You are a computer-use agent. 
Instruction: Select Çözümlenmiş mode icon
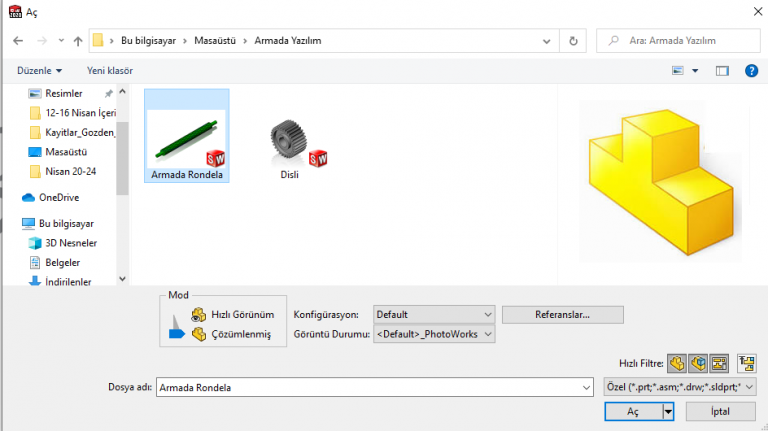(198, 334)
